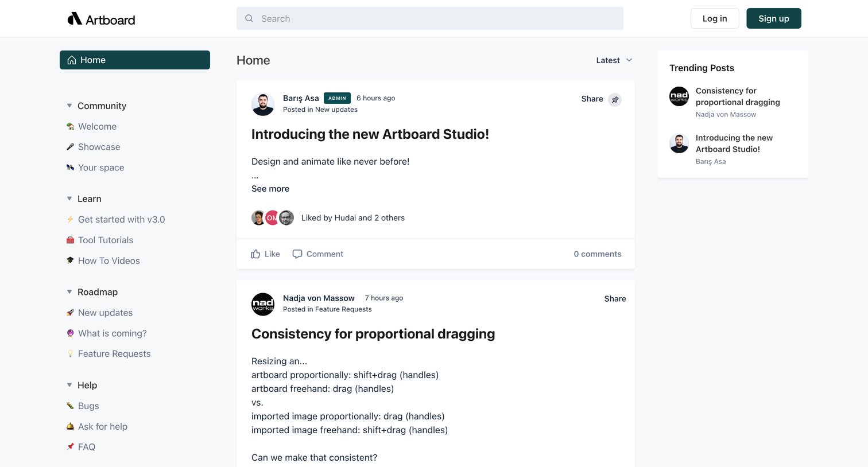Open trending post Introducing the new Artboard Studio!
The image size is (868, 467).
[x=734, y=143]
